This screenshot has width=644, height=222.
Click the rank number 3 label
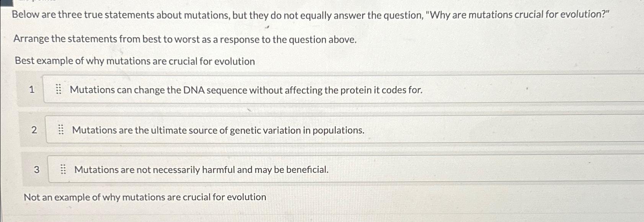click(36, 170)
